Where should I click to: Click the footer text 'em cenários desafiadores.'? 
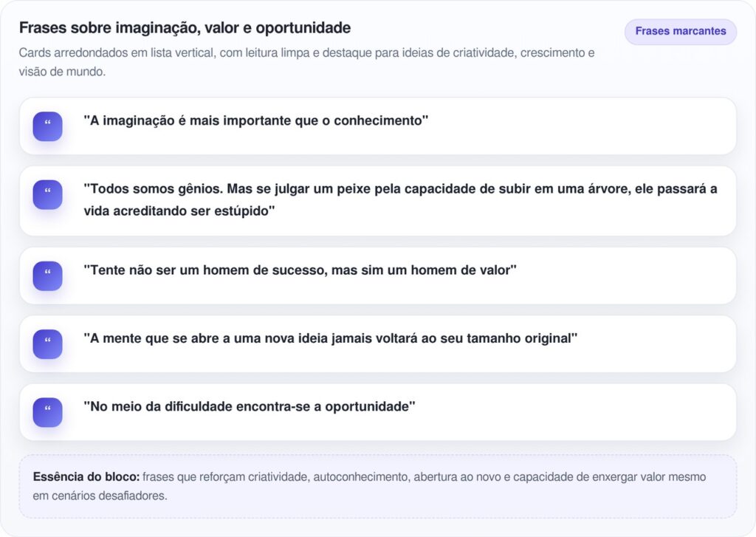[x=100, y=496]
